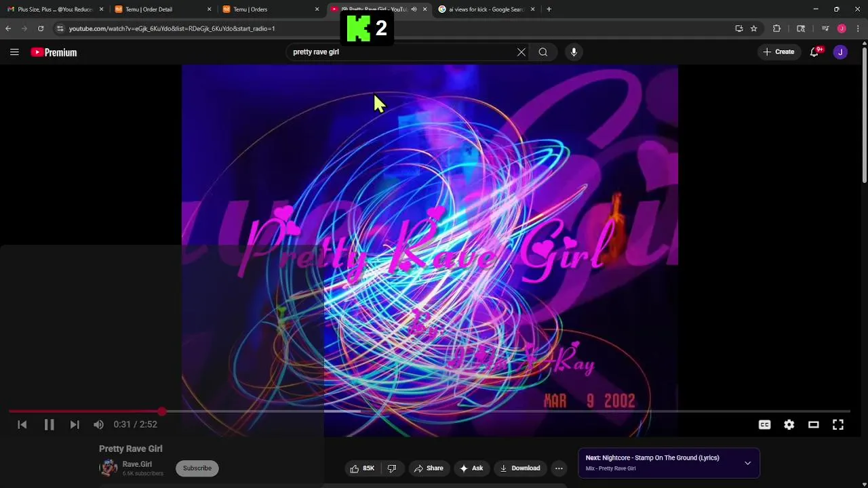Share the video
The width and height of the screenshot is (868, 488).
coord(429,468)
